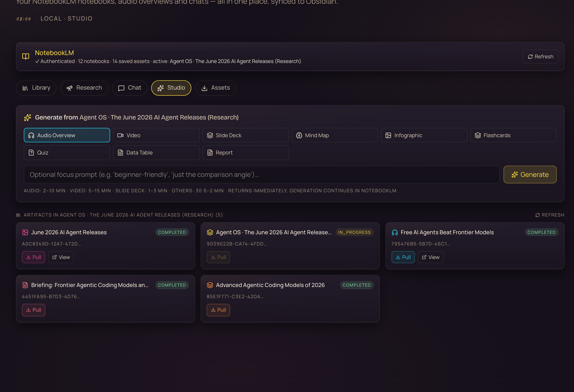This screenshot has height=392, width=574.
Task: Click the COMPLETED badge on June 2026 AI Agent Releases
Action: [172, 232]
